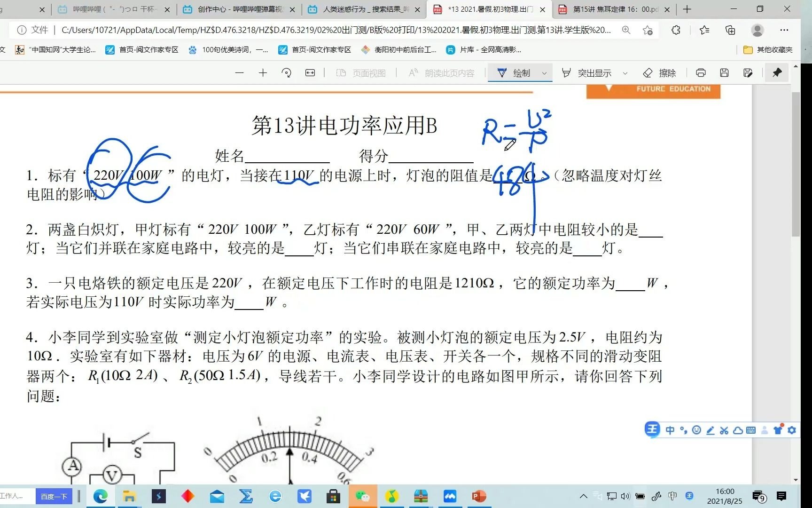The width and height of the screenshot is (812, 508).
Task: Toggle pin toolbar button
Action: (x=777, y=73)
